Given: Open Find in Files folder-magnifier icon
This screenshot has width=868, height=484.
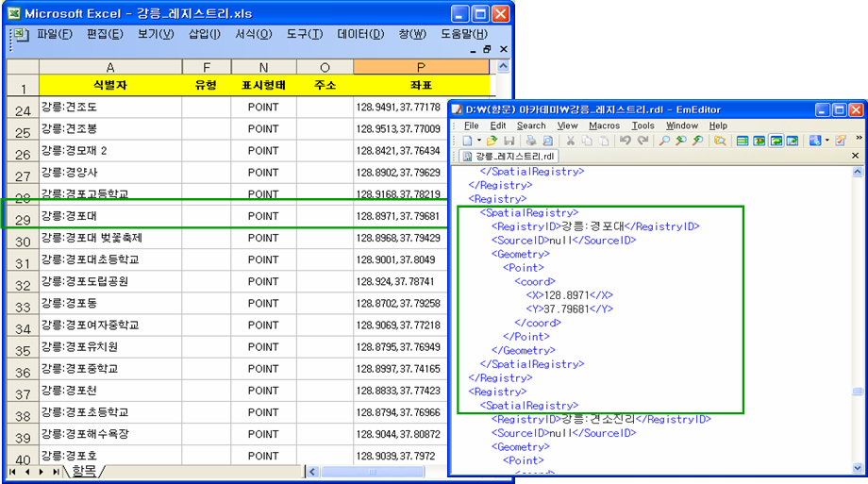Looking at the screenshot, I should click(720, 141).
